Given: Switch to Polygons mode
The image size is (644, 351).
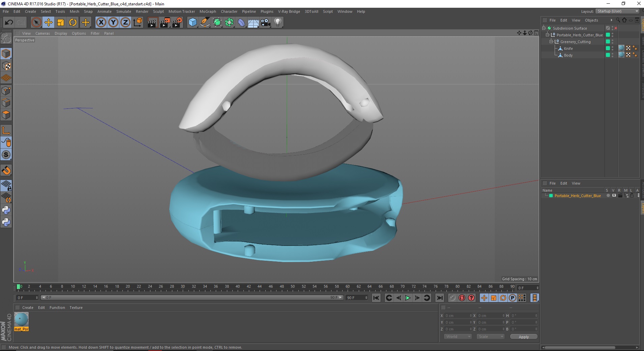Looking at the screenshot, I should click(6, 115).
